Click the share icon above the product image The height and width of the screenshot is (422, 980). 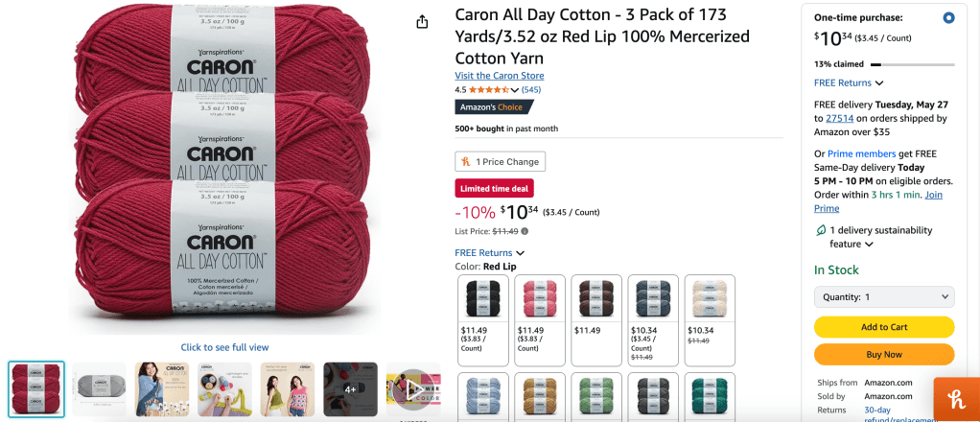tap(423, 22)
